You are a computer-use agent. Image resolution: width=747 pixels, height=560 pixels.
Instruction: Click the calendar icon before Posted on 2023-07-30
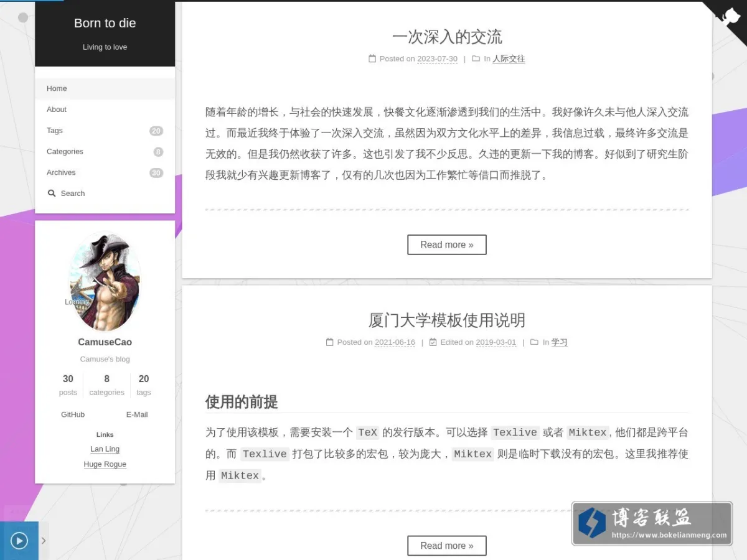point(372,58)
